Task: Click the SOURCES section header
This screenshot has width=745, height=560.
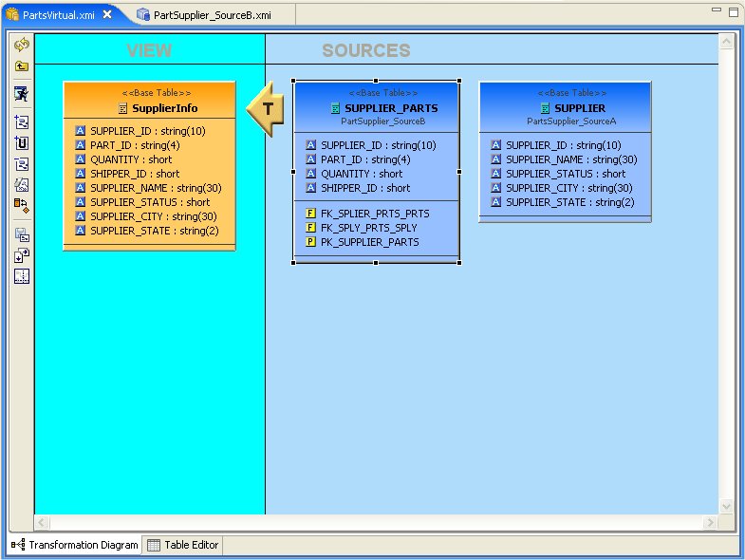Action: pos(365,50)
